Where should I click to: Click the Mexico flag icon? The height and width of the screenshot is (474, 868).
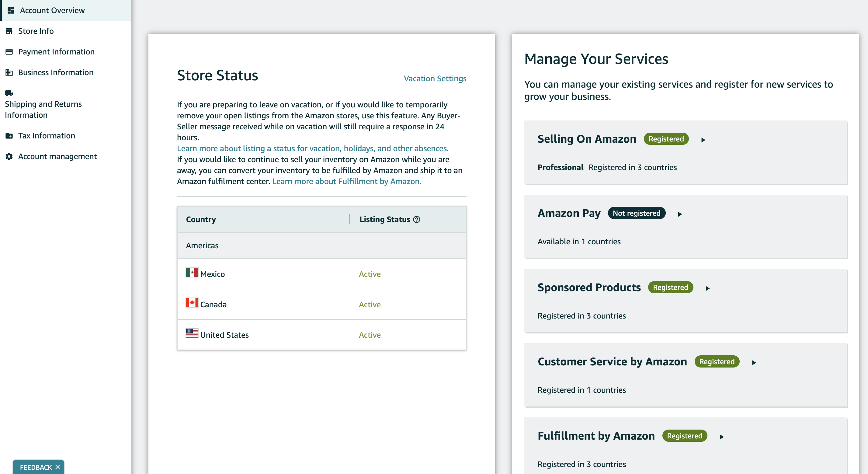(192, 272)
